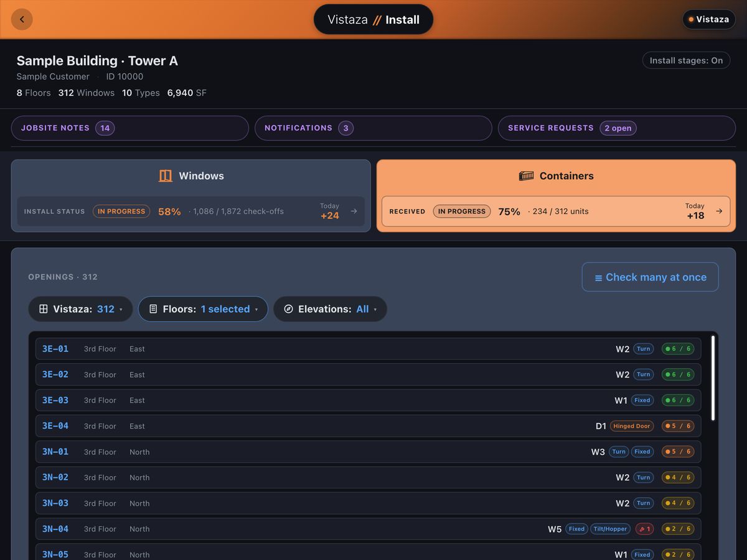The image size is (747, 560).
Task: Click the Containers IN PROGRESS status badge
Action: 462,212
